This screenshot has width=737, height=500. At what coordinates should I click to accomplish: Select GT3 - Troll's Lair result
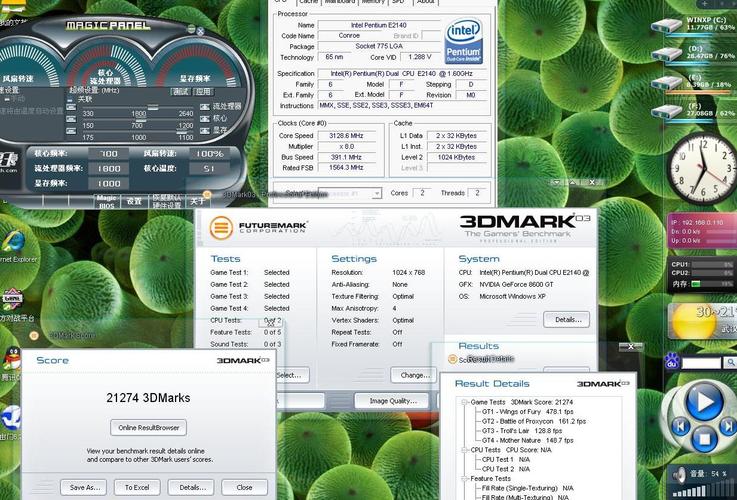tap(522, 430)
